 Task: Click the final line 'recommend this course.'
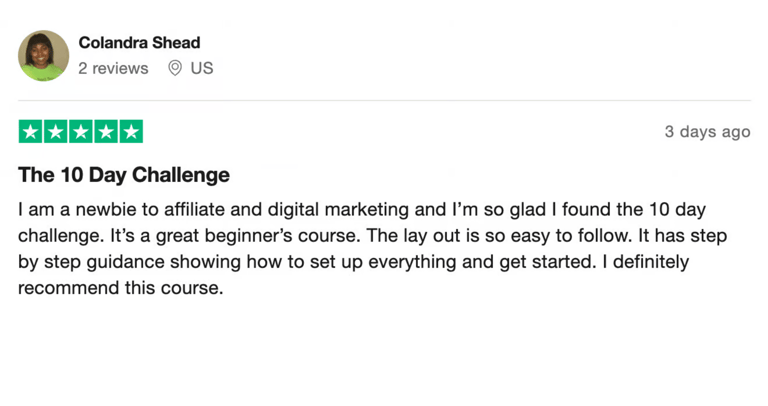coord(120,288)
